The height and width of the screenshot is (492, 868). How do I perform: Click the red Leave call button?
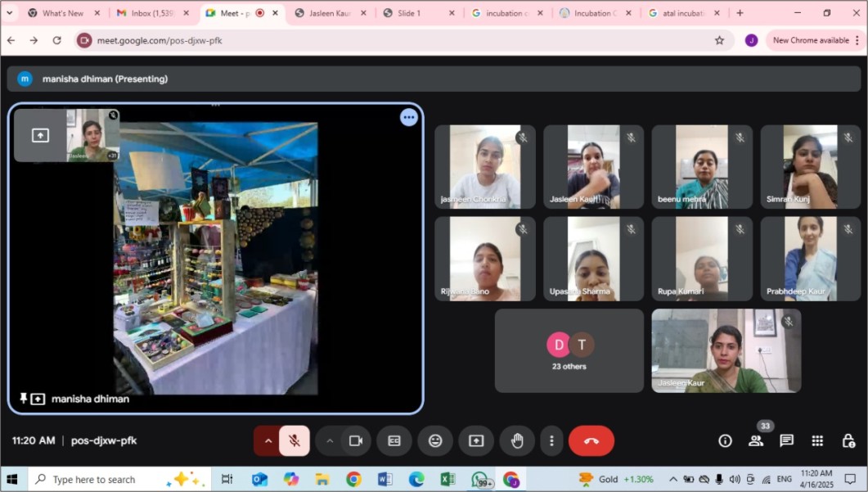[591, 440]
